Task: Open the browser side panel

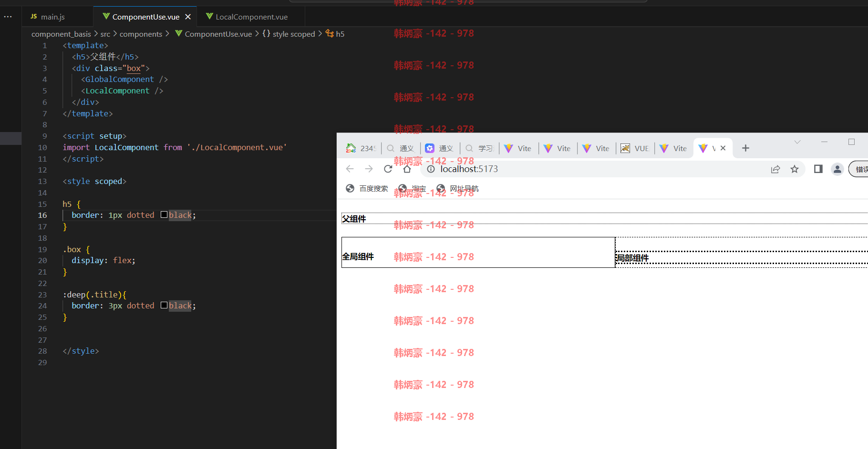Action: pyautogui.click(x=818, y=169)
